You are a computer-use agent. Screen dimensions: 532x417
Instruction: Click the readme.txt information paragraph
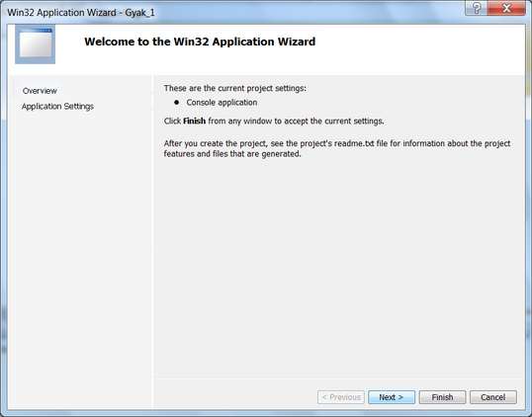337,148
